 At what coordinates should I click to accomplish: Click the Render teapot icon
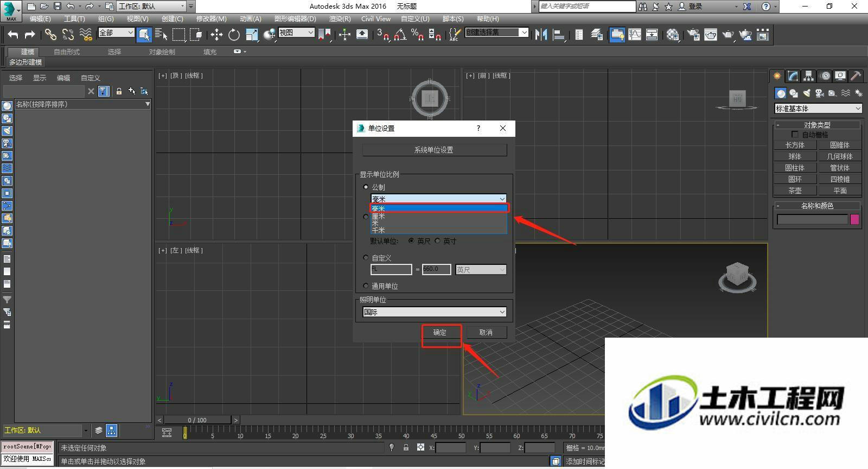728,35
